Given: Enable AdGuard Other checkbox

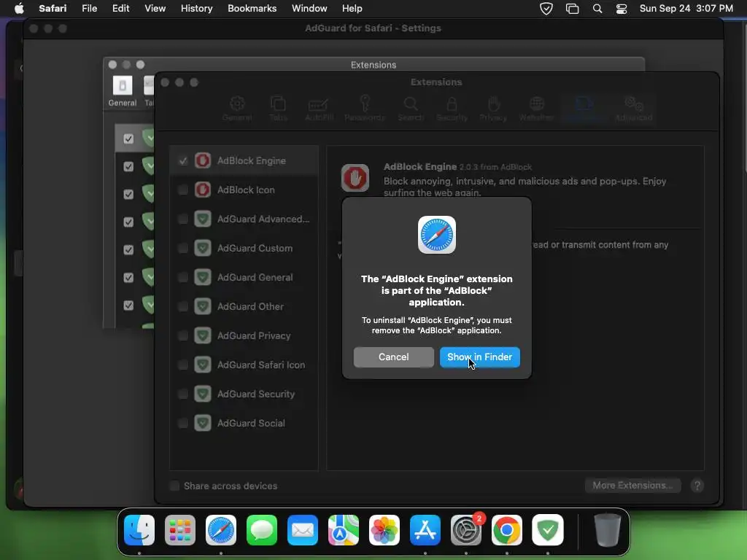Looking at the screenshot, I should [x=183, y=307].
